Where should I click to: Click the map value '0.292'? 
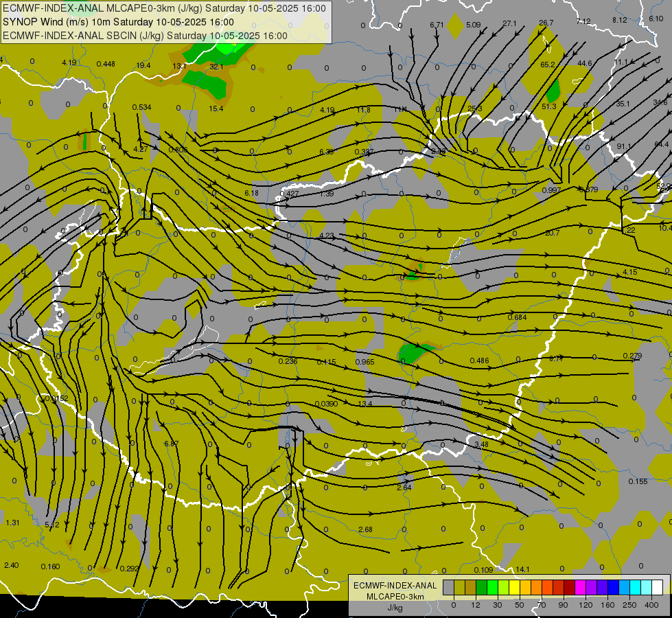click(130, 569)
